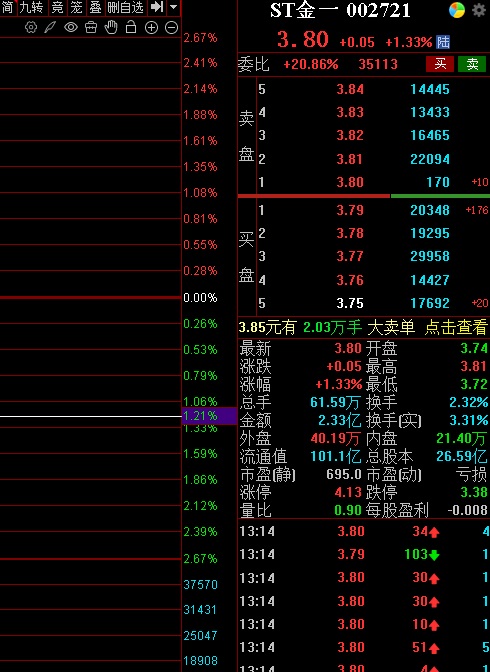Click the green 卖 sell button

pyautogui.click(x=472, y=64)
